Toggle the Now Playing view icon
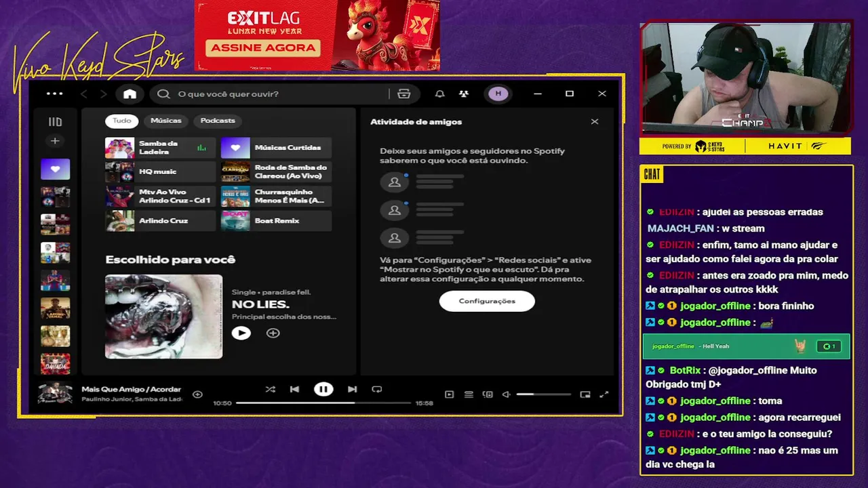 (449, 394)
